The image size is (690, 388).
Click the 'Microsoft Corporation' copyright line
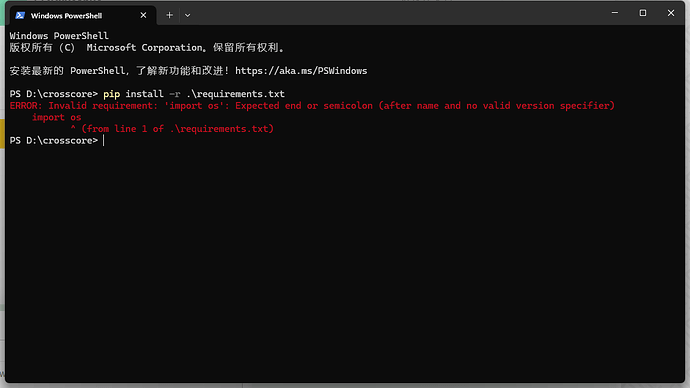click(x=147, y=48)
